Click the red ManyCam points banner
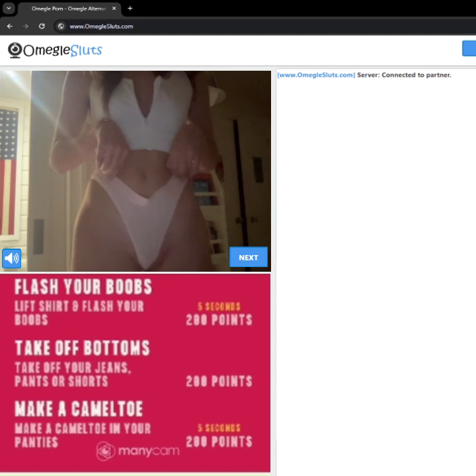 click(x=135, y=370)
